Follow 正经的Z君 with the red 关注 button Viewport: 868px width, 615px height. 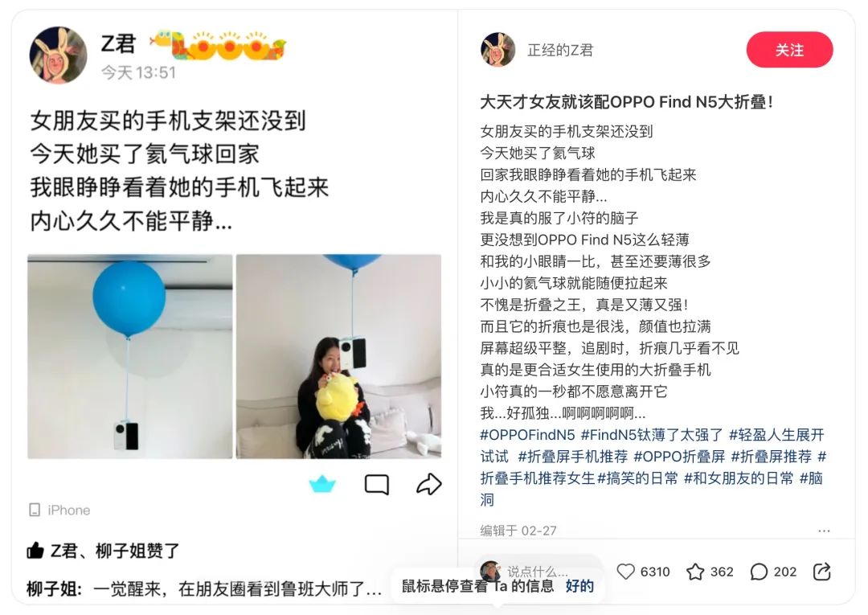click(x=789, y=50)
